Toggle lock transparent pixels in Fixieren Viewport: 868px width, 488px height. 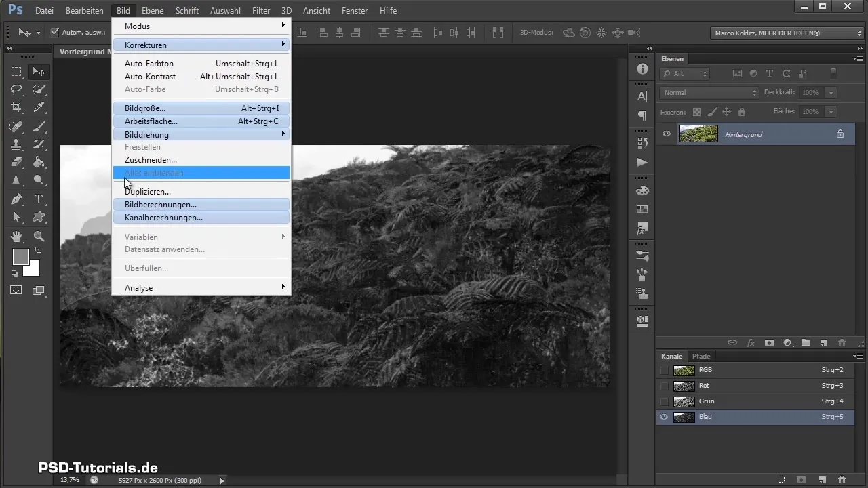pos(696,112)
